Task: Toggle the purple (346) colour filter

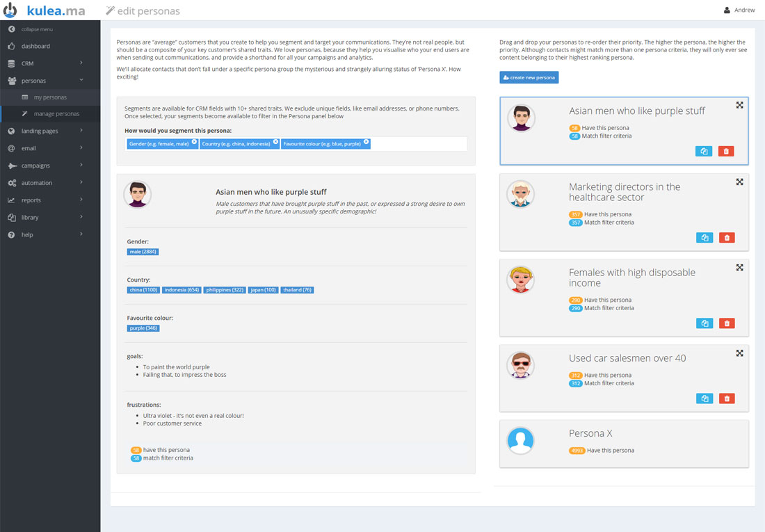Action: coord(143,328)
